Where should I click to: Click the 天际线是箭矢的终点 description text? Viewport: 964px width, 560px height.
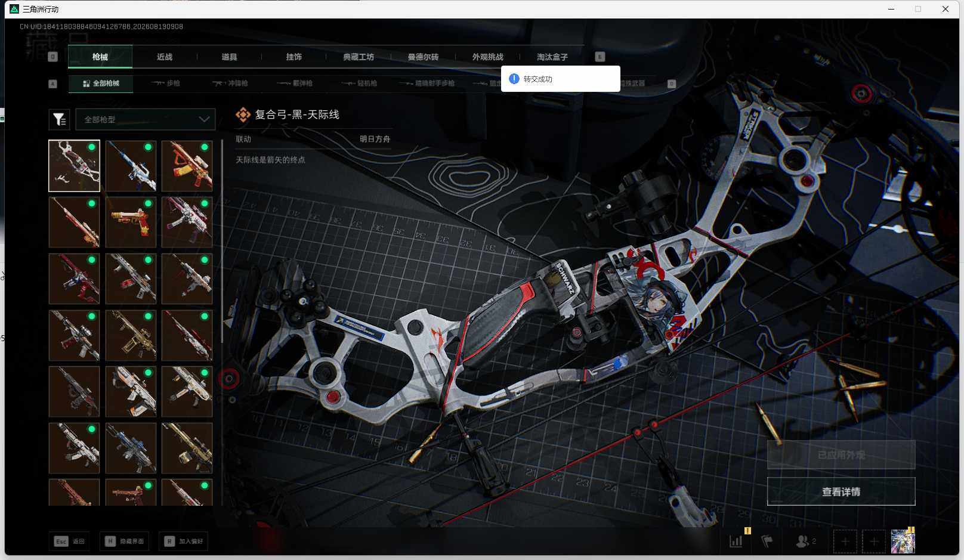(x=270, y=160)
